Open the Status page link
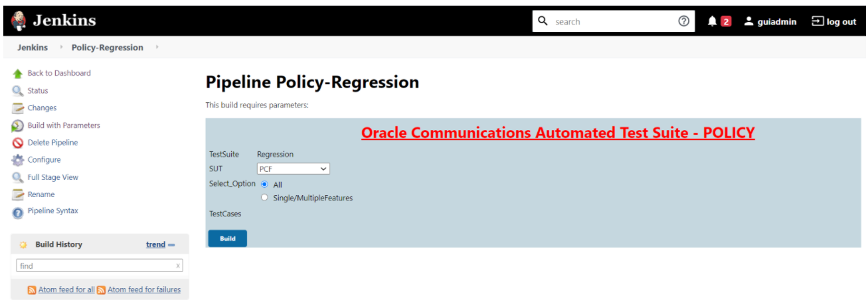 coord(38,90)
